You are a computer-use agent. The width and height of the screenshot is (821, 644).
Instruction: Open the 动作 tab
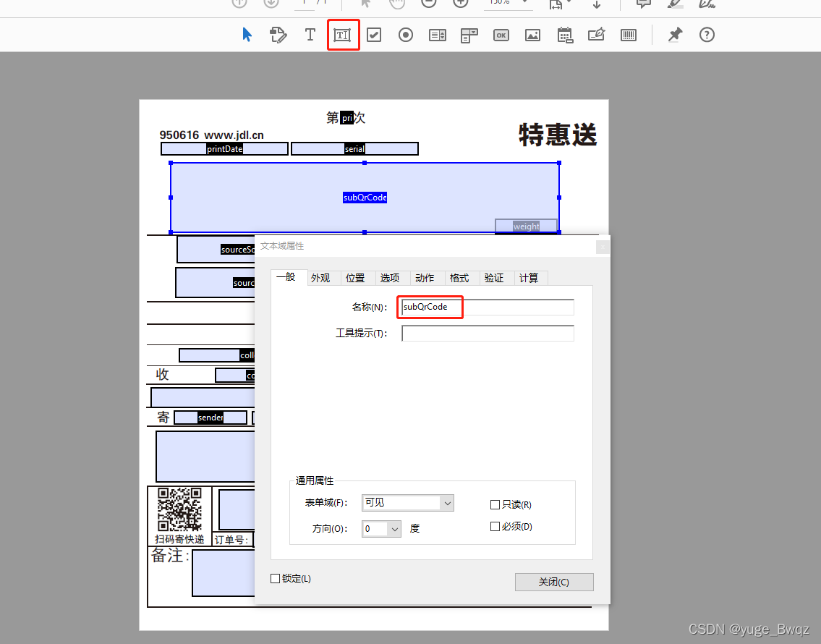coord(425,278)
